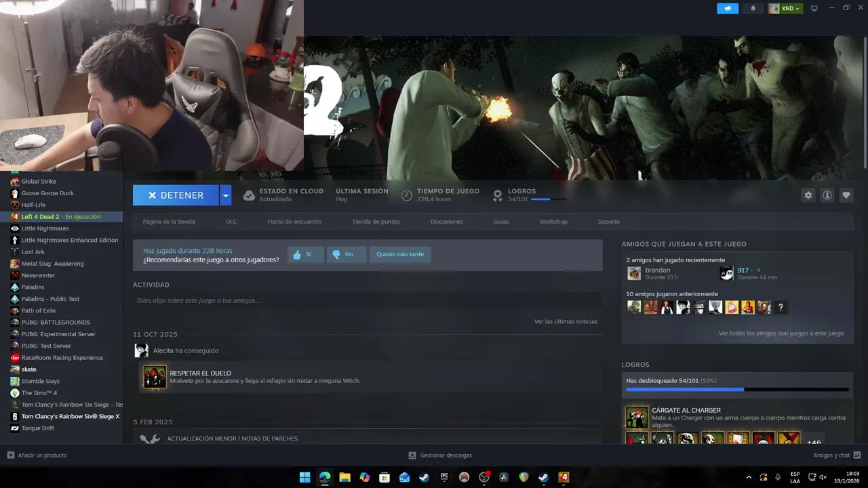Viewport: 868px width, 488px height.
Task: Click the announcements megaphone icon
Action: 728,8
